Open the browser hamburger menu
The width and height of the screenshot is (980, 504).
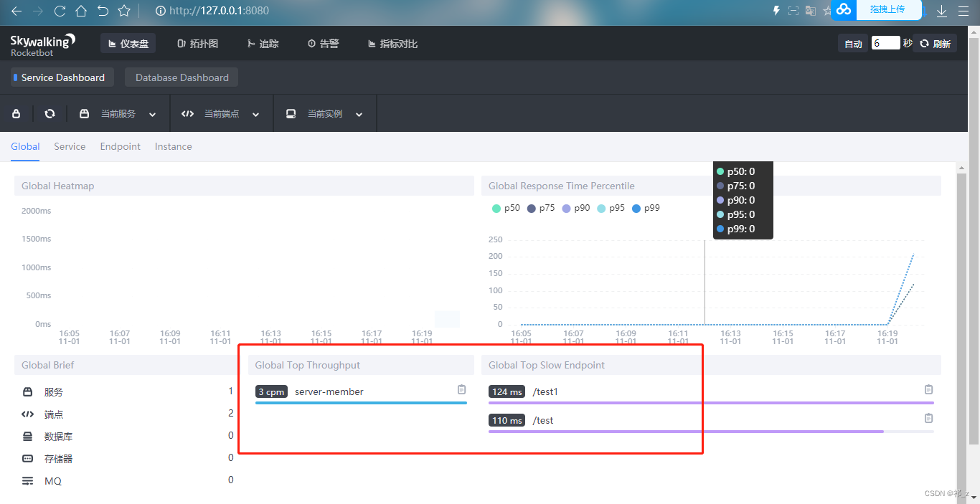963,11
